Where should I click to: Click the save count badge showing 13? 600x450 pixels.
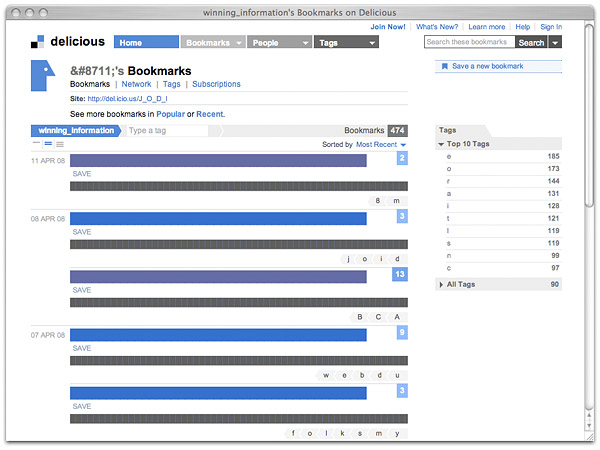point(399,274)
